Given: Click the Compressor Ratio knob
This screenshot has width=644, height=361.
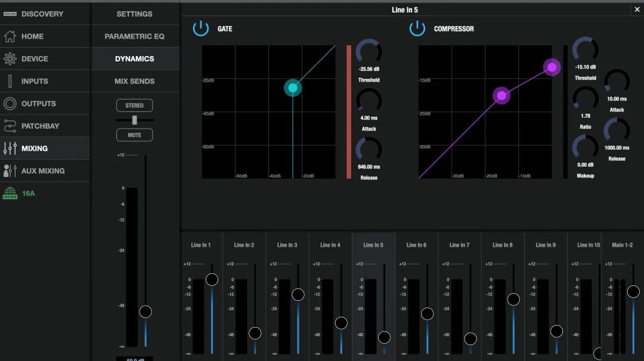Looking at the screenshot, I should click(586, 99).
